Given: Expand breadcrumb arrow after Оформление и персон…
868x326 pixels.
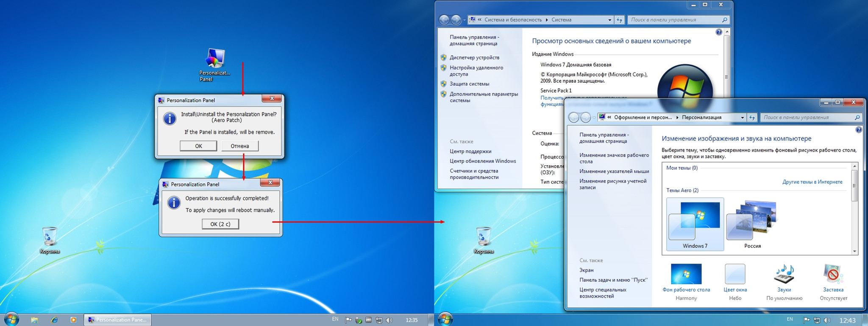Looking at the screenshot, I should pyautogui.click(x=677, y=118).
